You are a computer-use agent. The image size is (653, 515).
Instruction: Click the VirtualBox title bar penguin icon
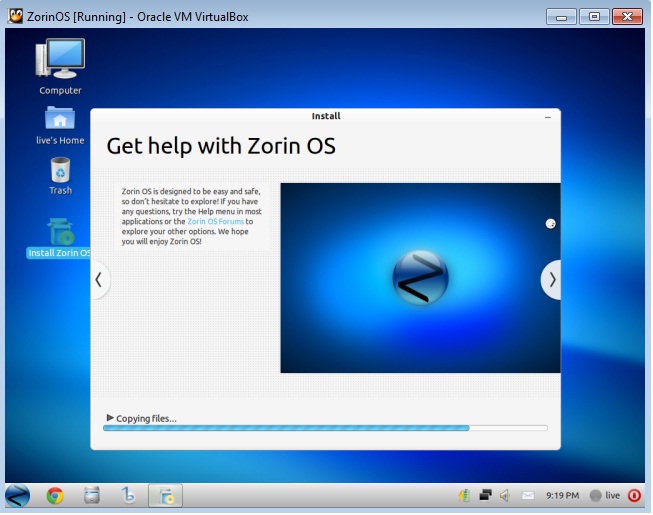click(15, 17)
